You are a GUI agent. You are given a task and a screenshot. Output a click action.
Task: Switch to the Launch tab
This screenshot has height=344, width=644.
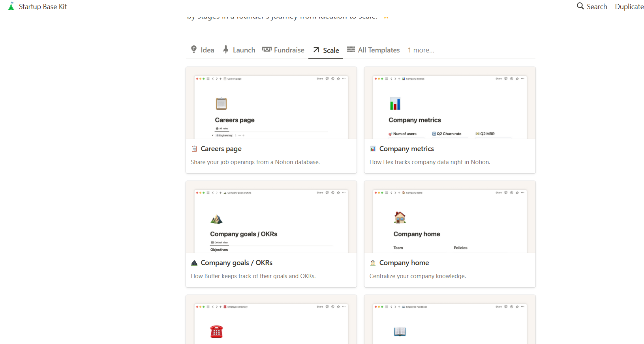point(239,50)
